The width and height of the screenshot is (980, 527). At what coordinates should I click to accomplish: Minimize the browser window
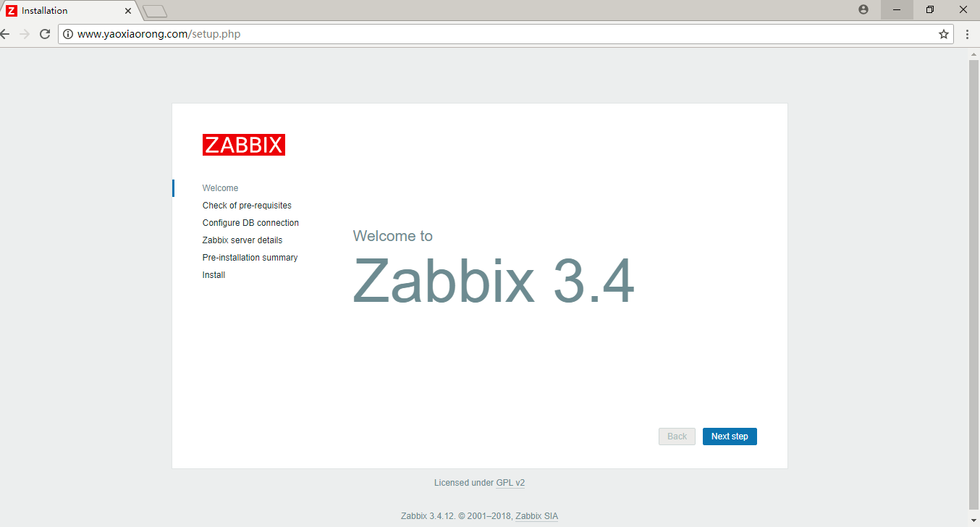pyautogui.click(x=897, y=9)
